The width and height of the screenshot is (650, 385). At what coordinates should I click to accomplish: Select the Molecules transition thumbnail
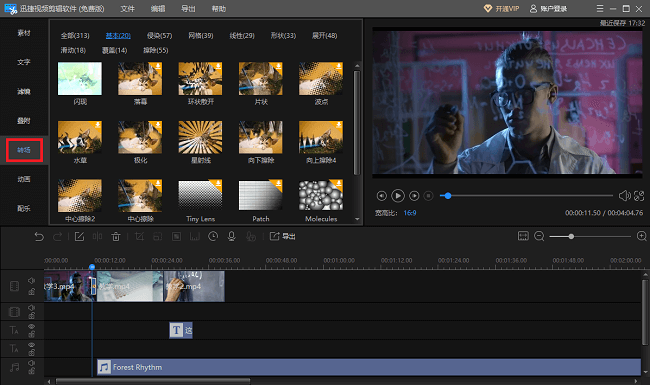[321, 195]
